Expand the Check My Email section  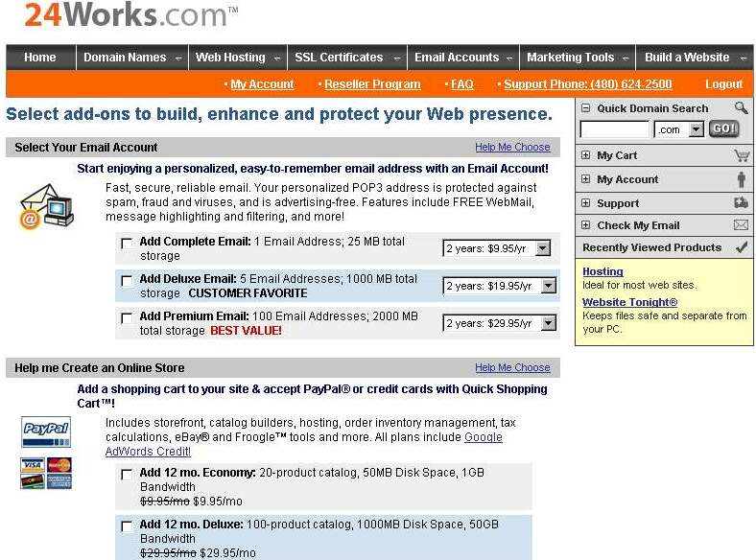pos(585,225)
